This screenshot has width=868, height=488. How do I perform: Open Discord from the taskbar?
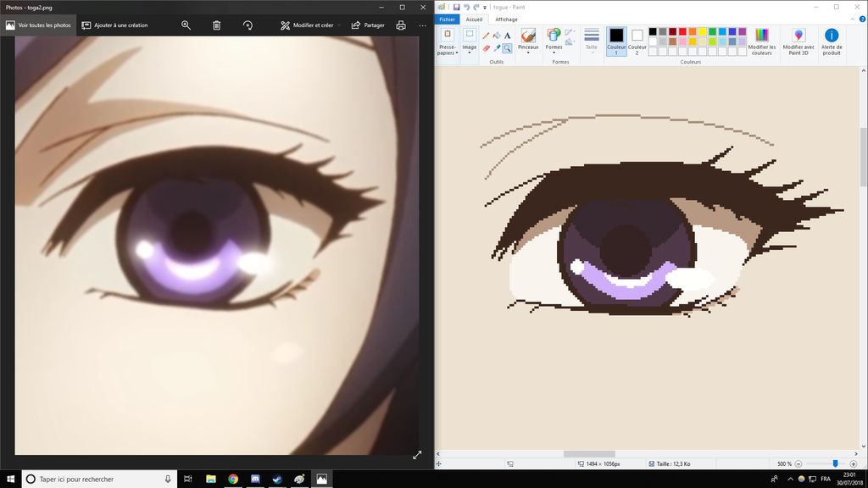255,480
